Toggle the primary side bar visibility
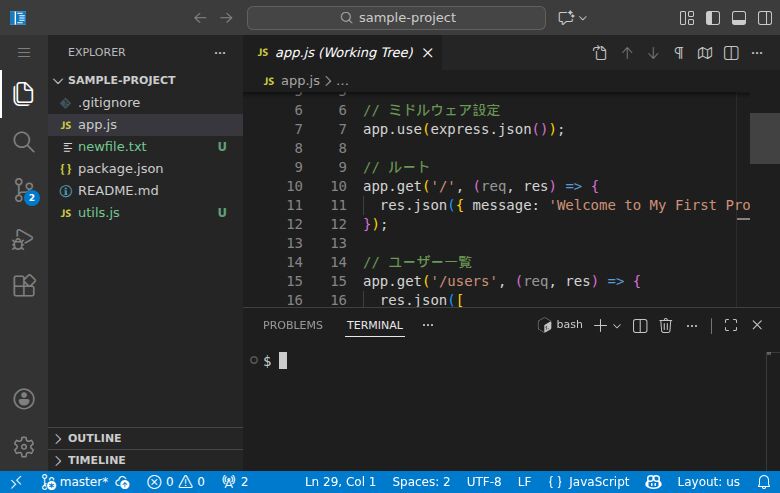 tap(713, 18)
